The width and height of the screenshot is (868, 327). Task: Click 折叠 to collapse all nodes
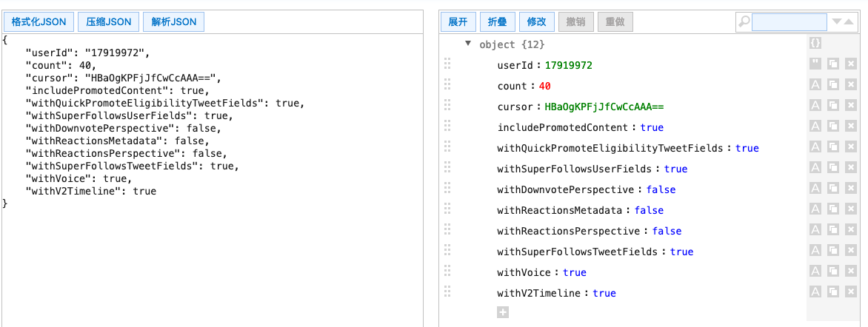[497, 22]
